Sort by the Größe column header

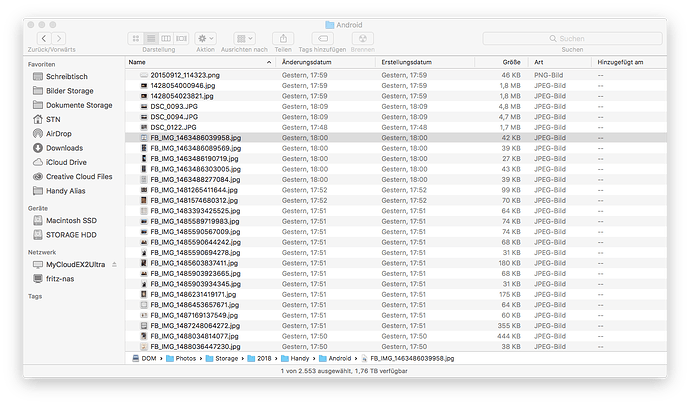[502, 62]
